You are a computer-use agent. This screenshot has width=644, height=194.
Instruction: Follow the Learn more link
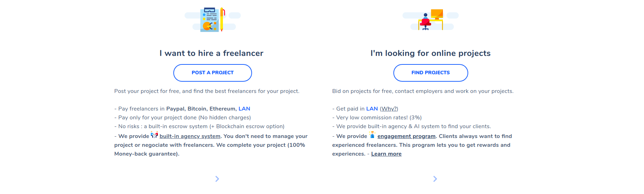point(386,154)
